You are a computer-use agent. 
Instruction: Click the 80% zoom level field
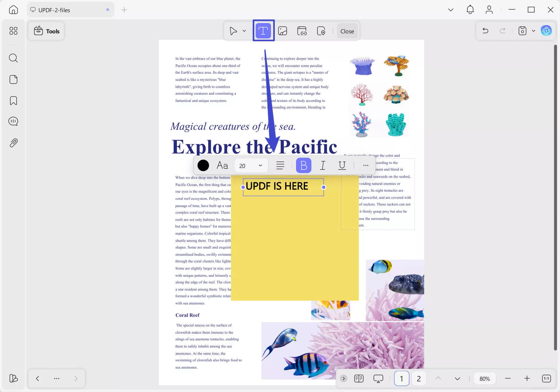tap(485, 378)
